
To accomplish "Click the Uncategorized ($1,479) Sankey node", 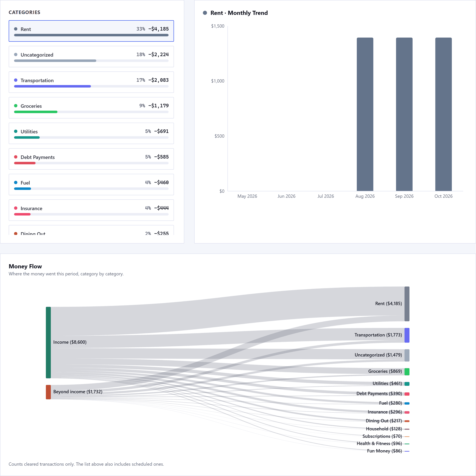I will 407,355.
